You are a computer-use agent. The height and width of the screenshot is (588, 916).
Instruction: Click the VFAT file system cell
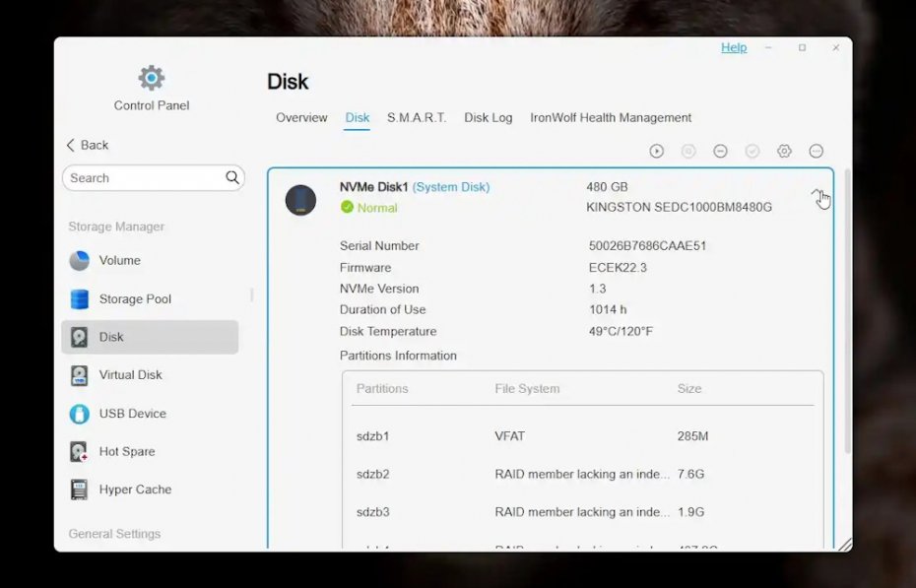tap(509, 436)
